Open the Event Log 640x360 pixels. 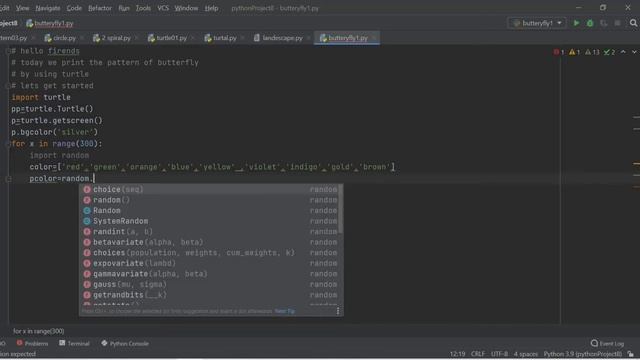point(607,344)
